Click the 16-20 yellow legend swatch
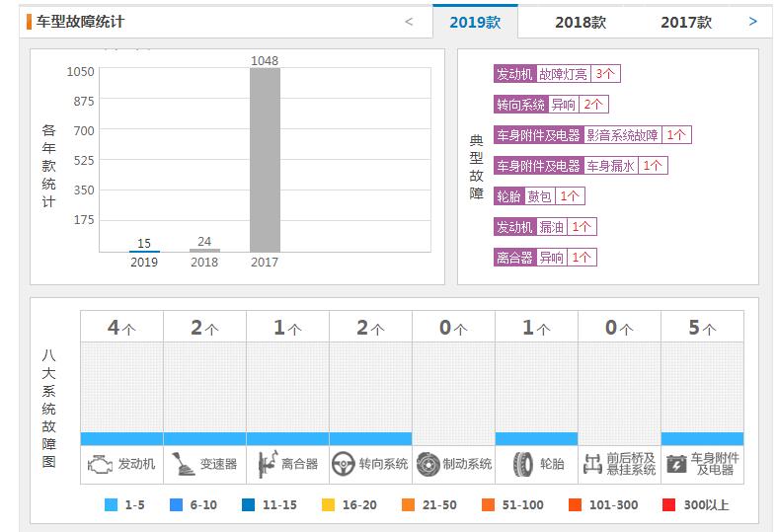The image size is (777, 532). (x=328, y=504)
